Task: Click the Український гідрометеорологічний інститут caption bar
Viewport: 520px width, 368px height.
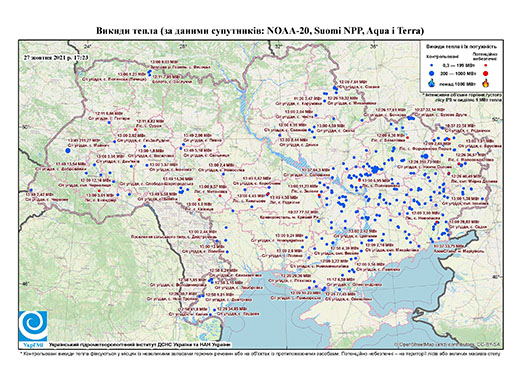Action: coord(139,344)
